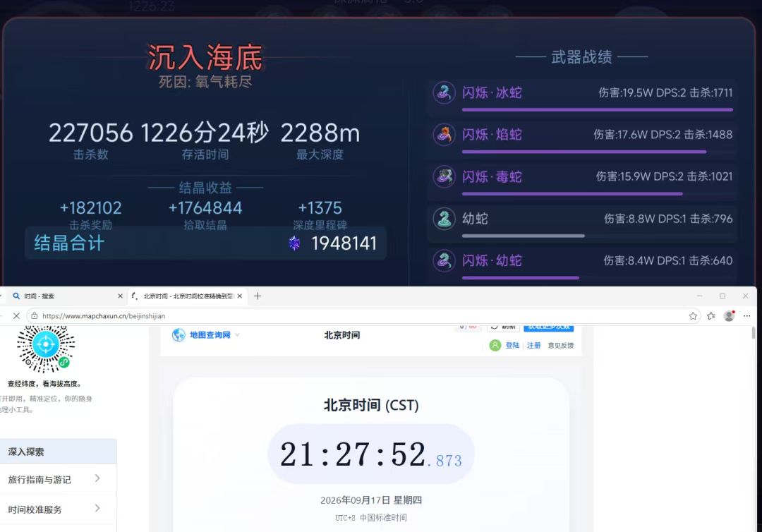Image resolution: width=762 pixels, height=532 pixels.
Task: Click the 幼蛇 gray damage bar
Action: click(524, 236)
